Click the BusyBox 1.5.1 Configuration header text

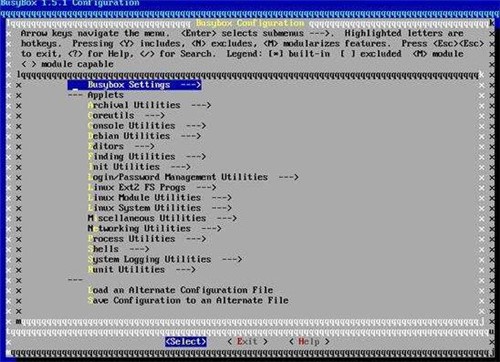70,3
